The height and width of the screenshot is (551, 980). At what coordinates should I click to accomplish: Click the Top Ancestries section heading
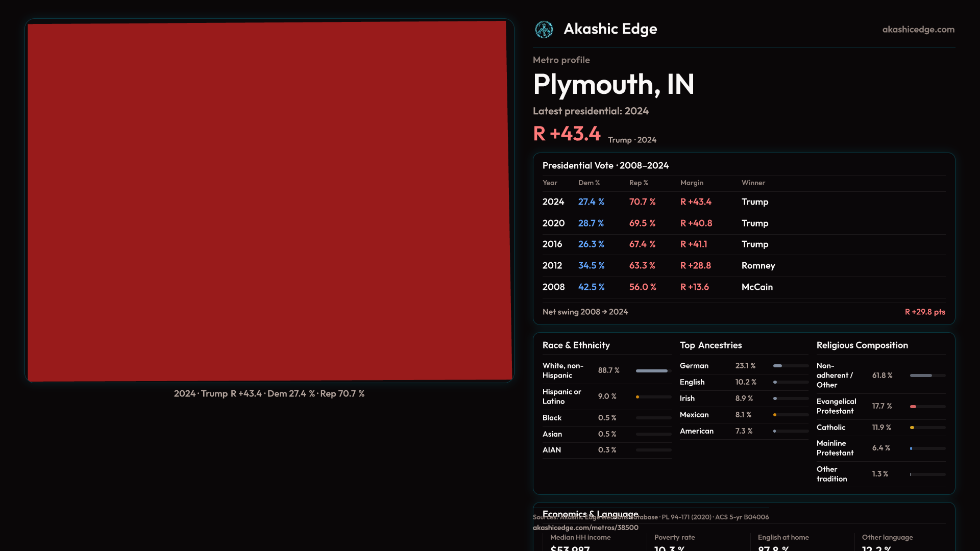tap(710, 345)
